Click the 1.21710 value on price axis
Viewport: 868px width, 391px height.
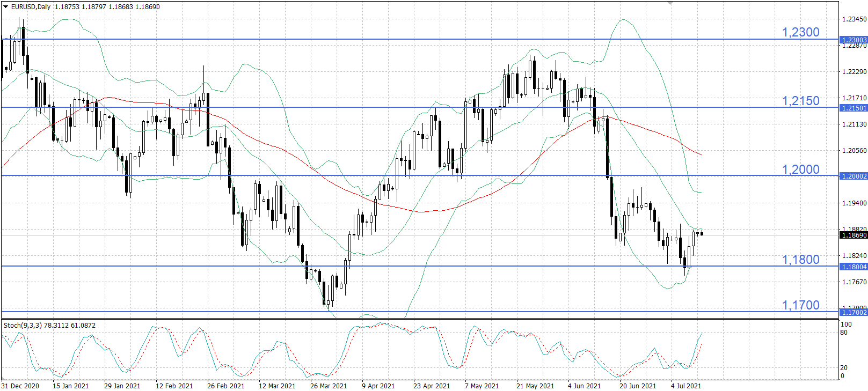click(x=854, y=98)
